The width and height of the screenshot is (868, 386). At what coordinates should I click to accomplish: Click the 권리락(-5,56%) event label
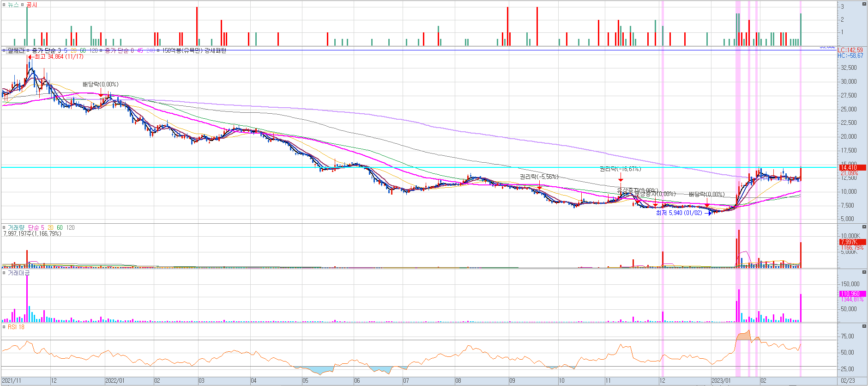539,177
